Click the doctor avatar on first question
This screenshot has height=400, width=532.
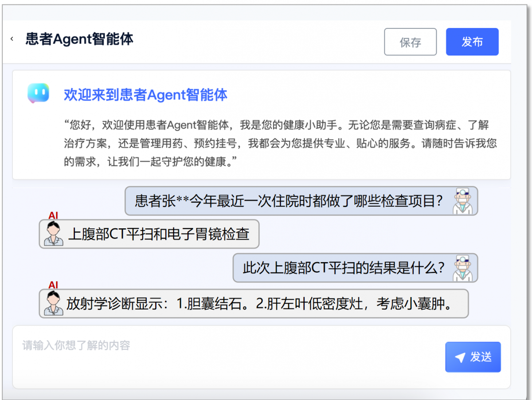[x=463, y=201]
